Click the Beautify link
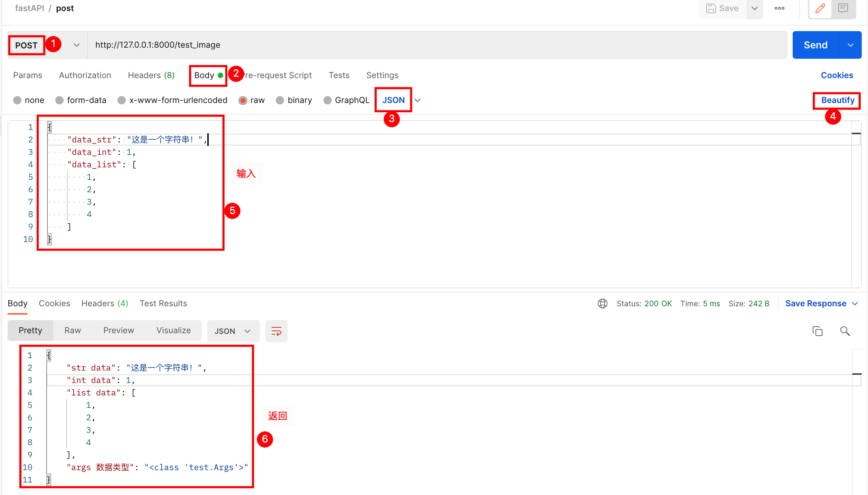This screenshot has height=495, width=868. pyautogui.click(x=838, y=100)
